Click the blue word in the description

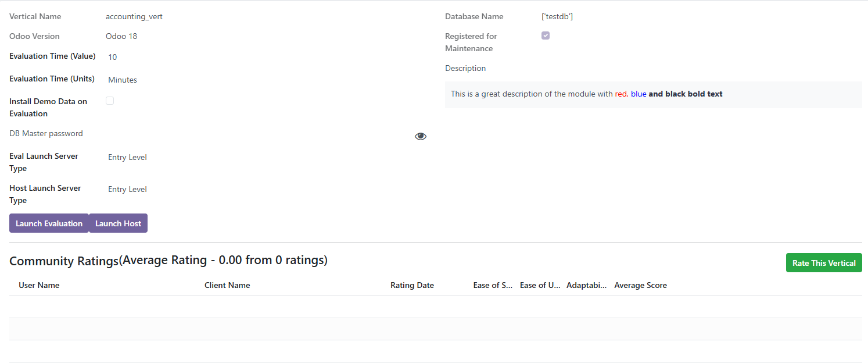(x=639, y=94)
